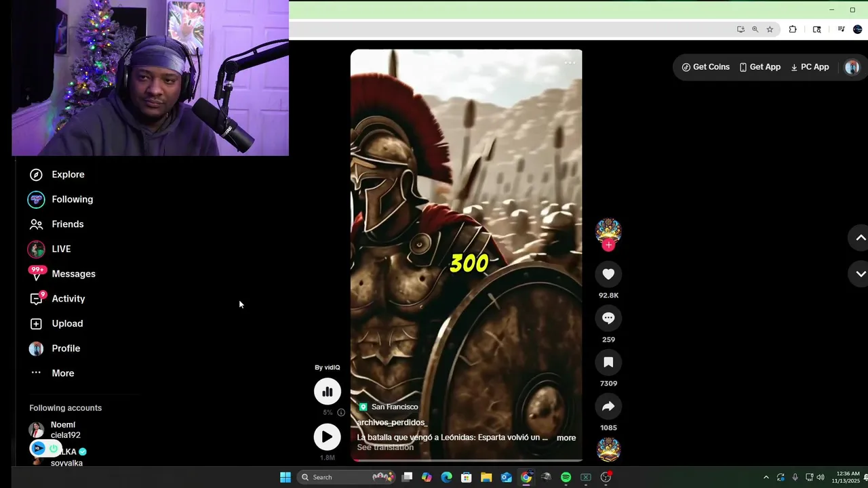This screenshot has height=488, width=868.
Task: Open the vidIQ stats bar chart button
Action: [327, 391]
